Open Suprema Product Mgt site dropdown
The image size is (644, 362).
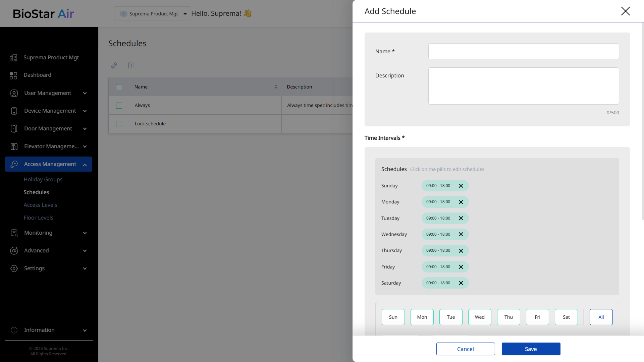point(153,14)
